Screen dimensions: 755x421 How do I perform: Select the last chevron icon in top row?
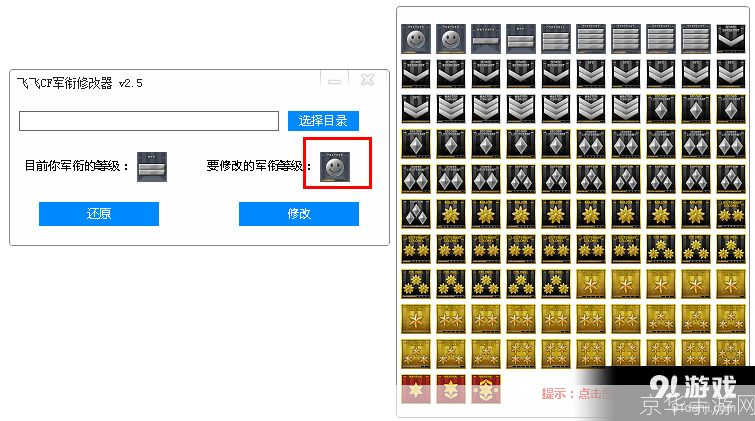click(731, 39)
